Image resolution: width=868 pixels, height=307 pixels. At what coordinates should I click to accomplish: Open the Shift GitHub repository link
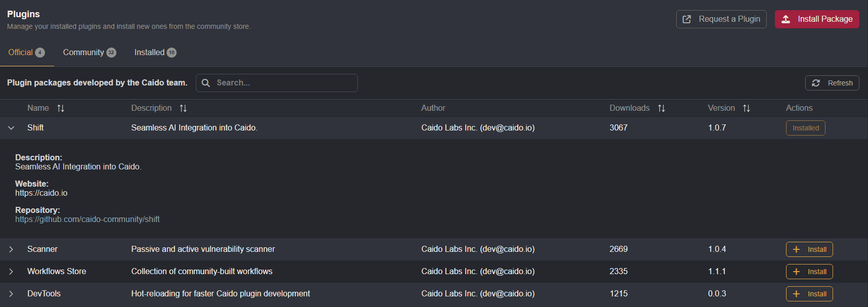[x=88, y=218]
